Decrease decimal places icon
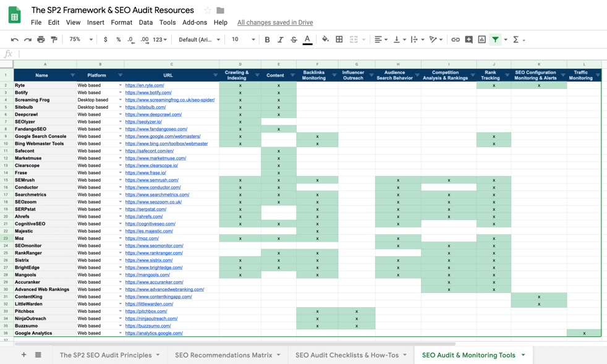This screenshot has height=364, width=607. [131, 40]
